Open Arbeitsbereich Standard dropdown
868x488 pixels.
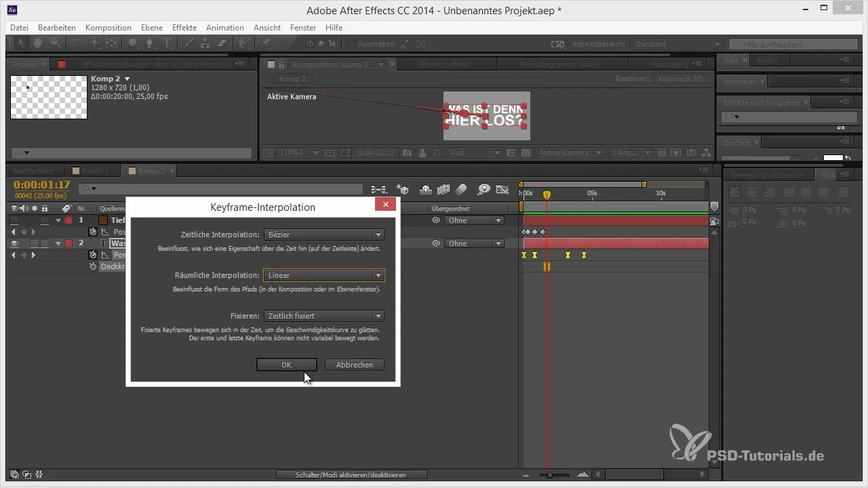676,44
